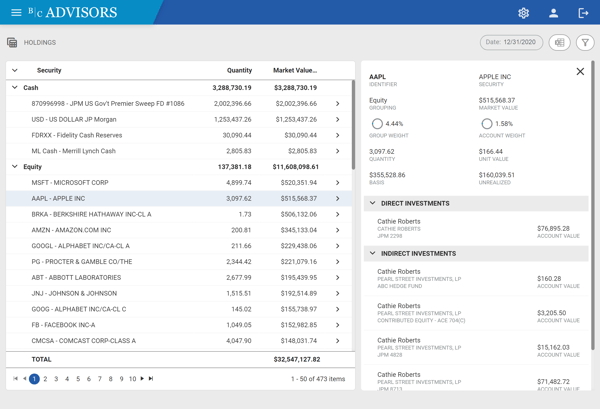Screen dimensions: 600x409
Task: Go to first page of holdings
Action: [x=15, y=378]
